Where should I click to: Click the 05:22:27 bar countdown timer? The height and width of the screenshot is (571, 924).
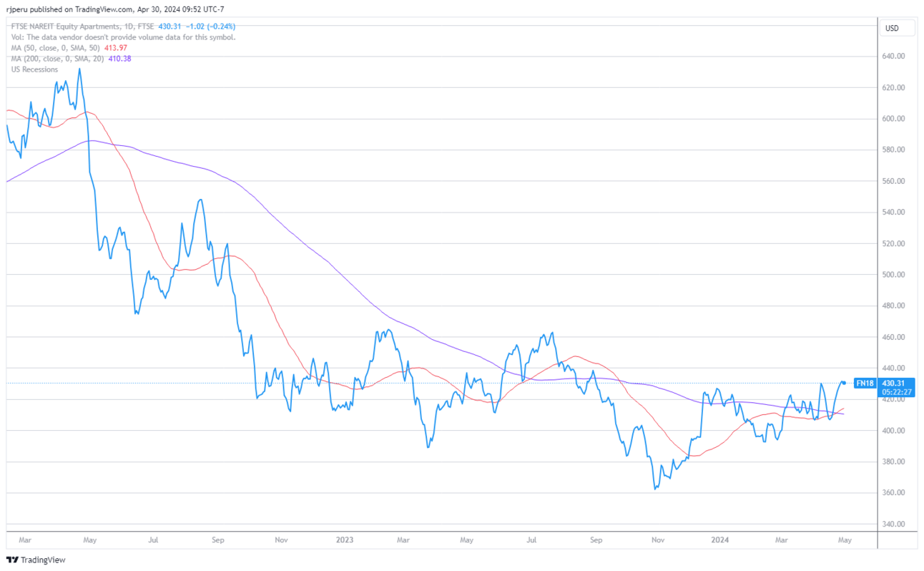tap(896, 392)
